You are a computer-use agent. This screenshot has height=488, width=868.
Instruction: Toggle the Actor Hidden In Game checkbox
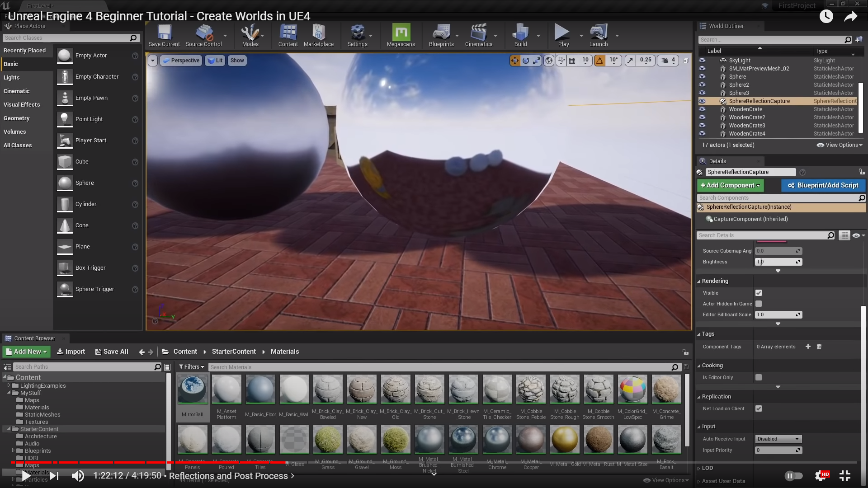point(759,304)
